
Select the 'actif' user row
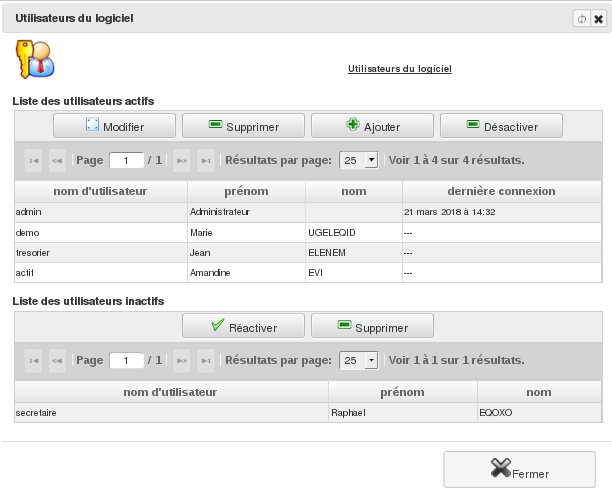coord(308,272)
